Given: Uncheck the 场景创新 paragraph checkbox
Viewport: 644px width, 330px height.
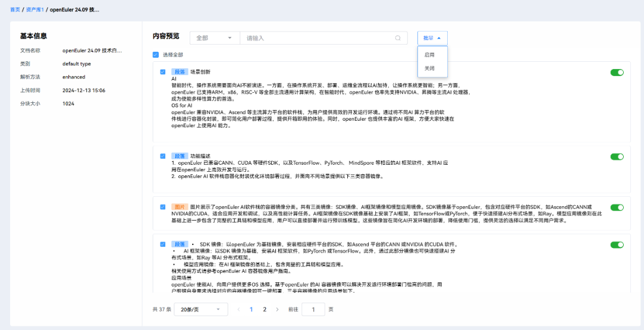Looking at the screenshot, I should [x=163, y=72].
